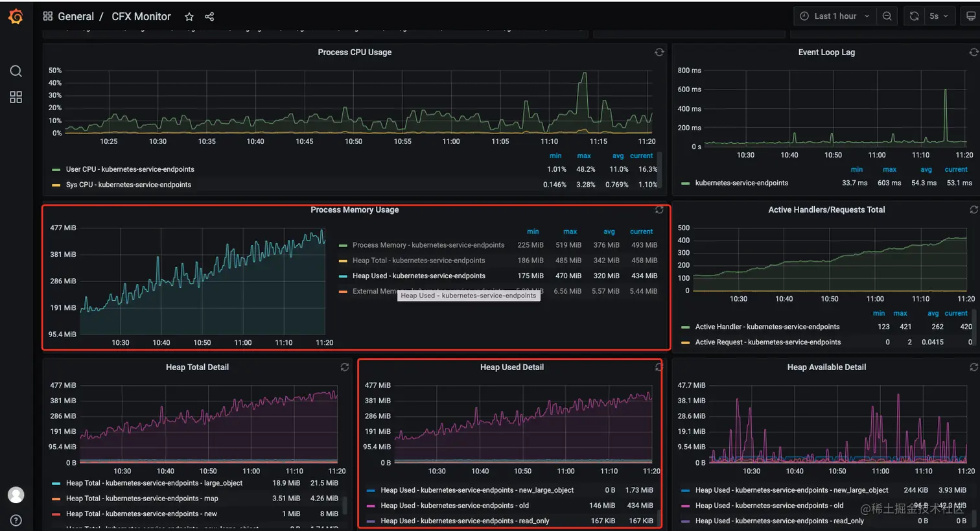Open the Process Memory Usage panel title menu
980x531 pixels.
(355, 210)
